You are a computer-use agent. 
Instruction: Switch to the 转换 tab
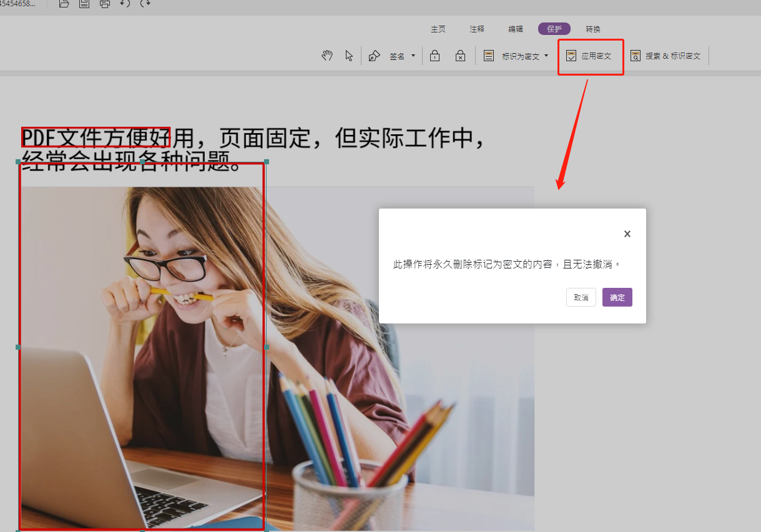click(592, 29)
